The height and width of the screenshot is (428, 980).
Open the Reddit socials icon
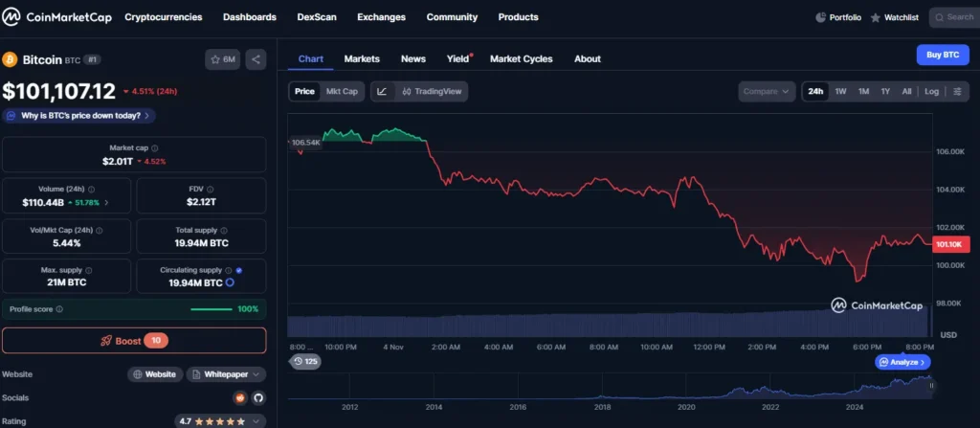[x=240, y=397]
